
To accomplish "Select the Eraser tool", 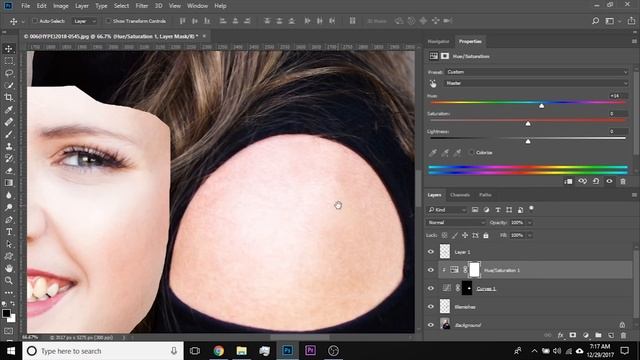I will point(9,171).
